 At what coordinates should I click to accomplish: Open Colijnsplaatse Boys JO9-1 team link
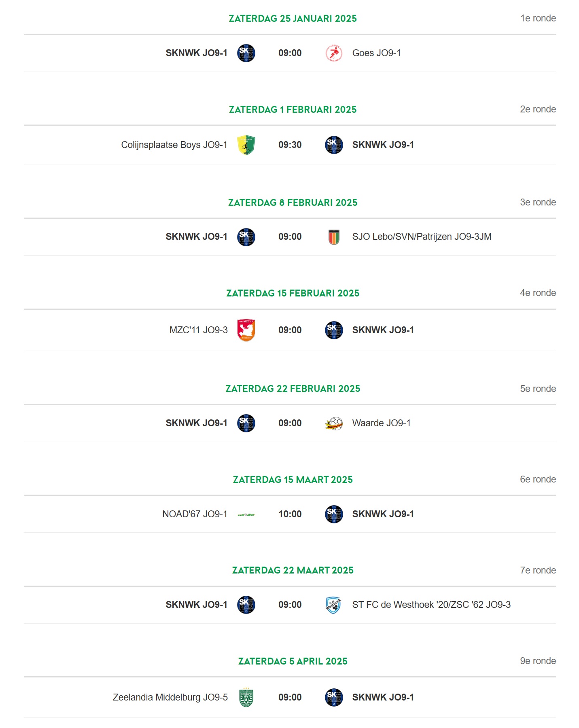pyautogui.click(x=174, y=145)
